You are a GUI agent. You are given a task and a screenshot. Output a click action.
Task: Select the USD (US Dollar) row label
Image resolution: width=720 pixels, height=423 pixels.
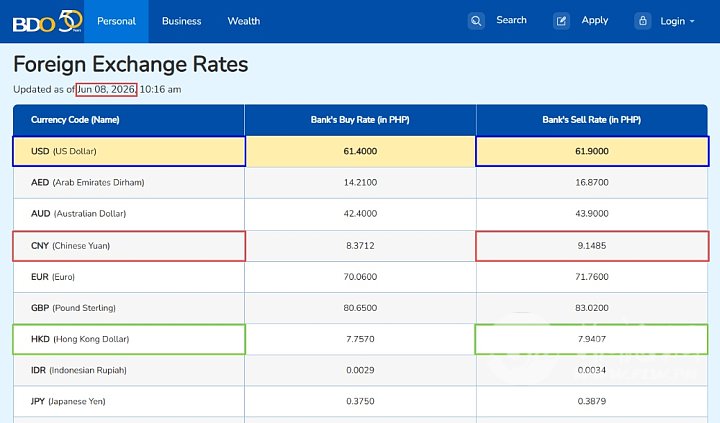[64, 151]
